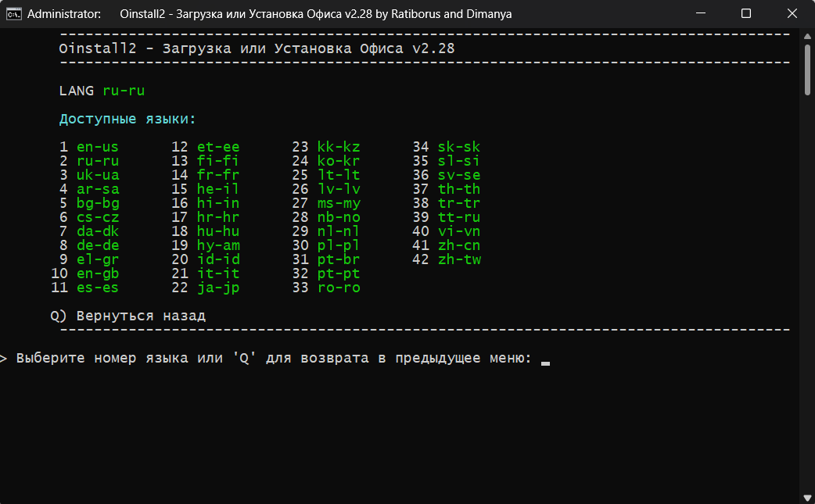Select the th-th language entry
This screenshot has width=815, height=504.
[459, 189]
